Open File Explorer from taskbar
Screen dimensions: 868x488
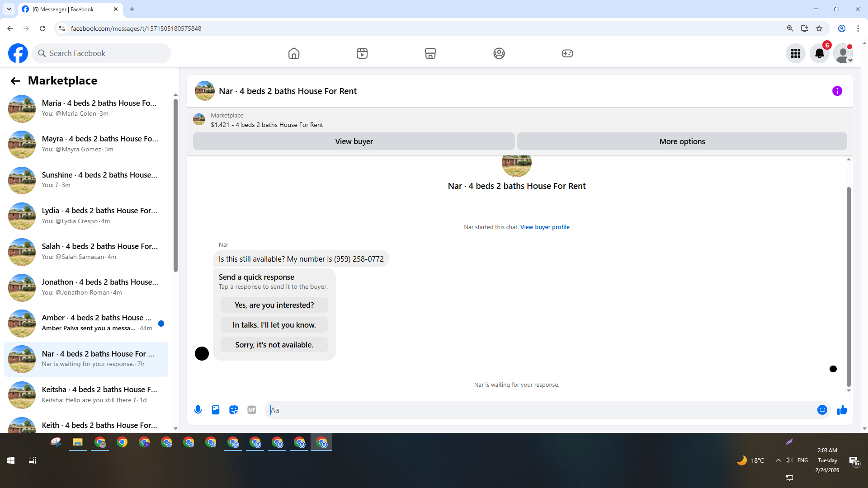(x=78, y=442)
